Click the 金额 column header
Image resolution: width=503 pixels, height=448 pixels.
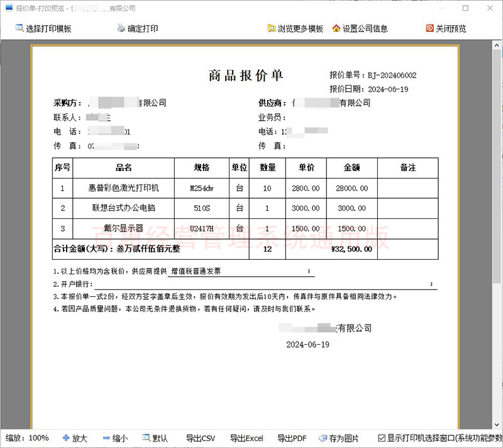[352, 167]
